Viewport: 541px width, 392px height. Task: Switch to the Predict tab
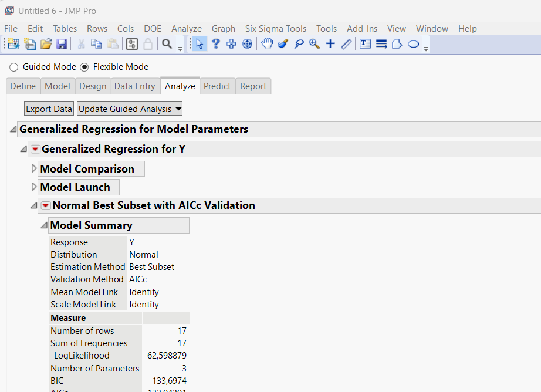click(217, 86)
